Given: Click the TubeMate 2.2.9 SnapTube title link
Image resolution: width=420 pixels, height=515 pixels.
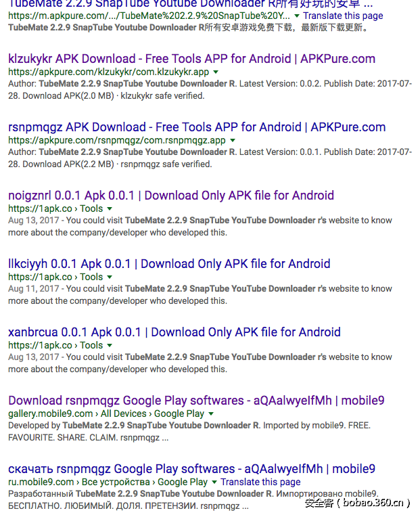Looking at the screenshot, I should point(190,3).
